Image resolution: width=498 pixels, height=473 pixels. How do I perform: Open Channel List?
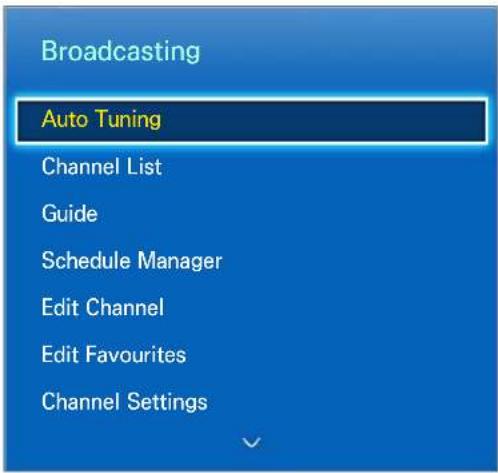tap(102, 166)
